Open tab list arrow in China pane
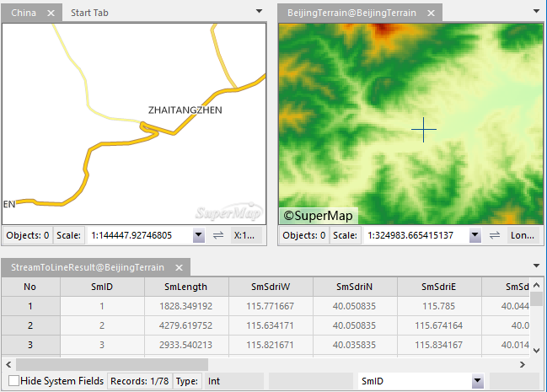Viewport: 547px width, 392px height. point(260,13)
